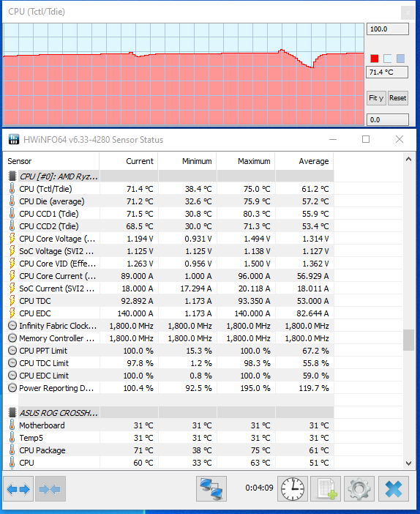Click the expand sensor columns arrows icon

pos(18,489)
